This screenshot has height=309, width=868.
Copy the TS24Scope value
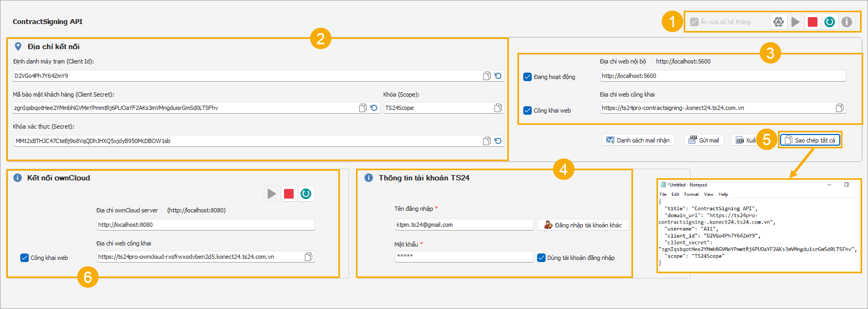pos(498,108)
